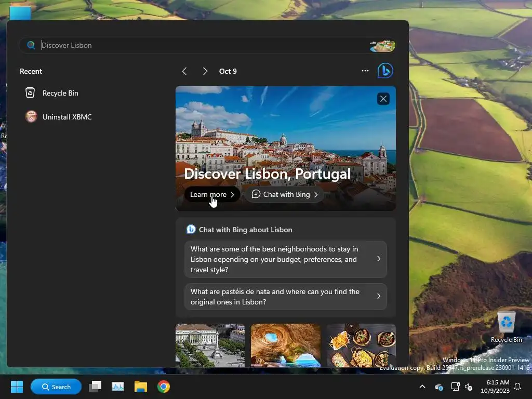Open Bing Chat icon in search panel
532x399 pixels.
coord(385,71)
